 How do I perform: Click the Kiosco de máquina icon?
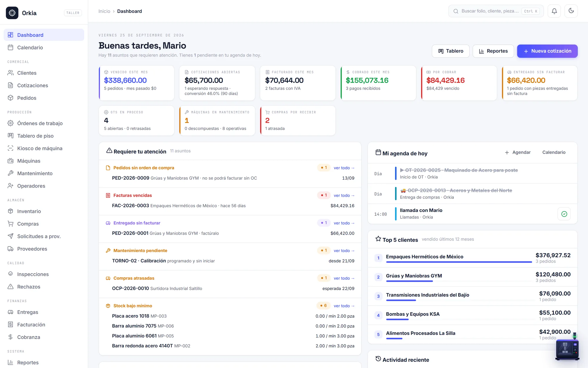tap(11, 148)
